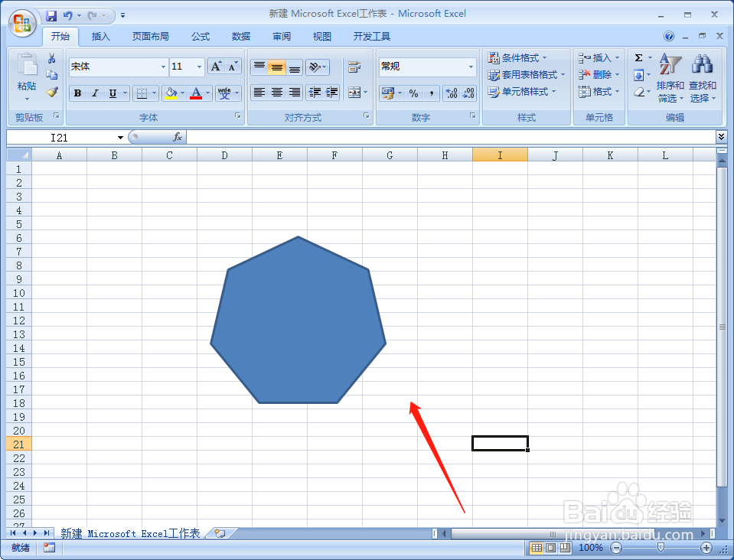734x560 pixels.
Task: Open 排序和筛选 sort and filter
Action: 670,78
